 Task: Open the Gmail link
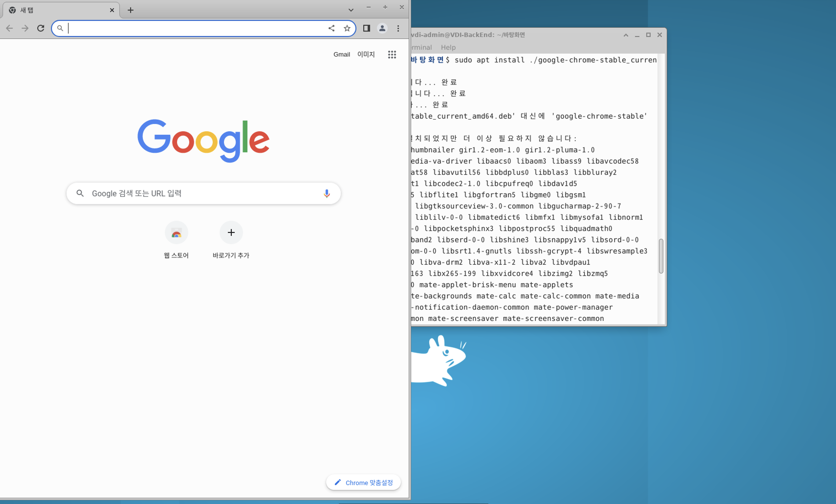point(341,54)
